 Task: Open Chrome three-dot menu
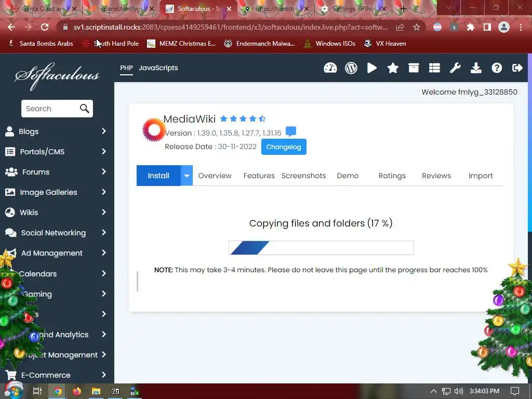pyautogui.click(x=521, y=27)
